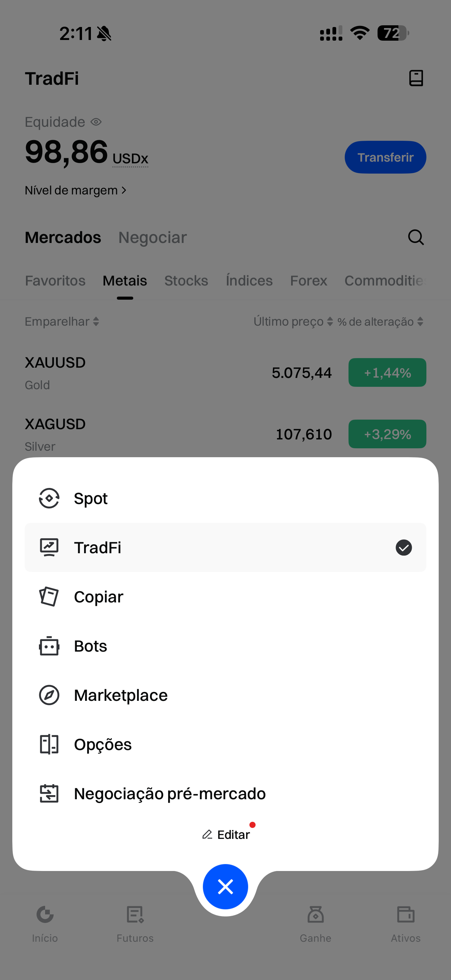Tap Editar to customize menu
Viewport: 451px width, 980px height.
[226, 835]
